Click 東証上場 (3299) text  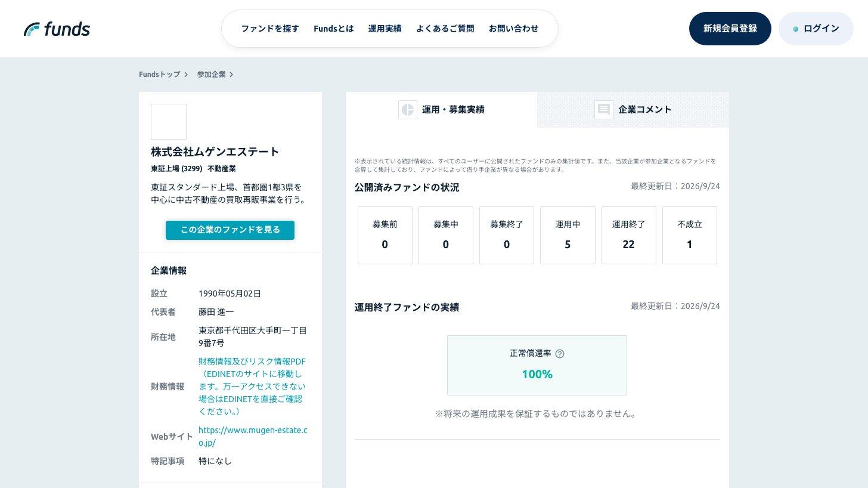point(176,169)
